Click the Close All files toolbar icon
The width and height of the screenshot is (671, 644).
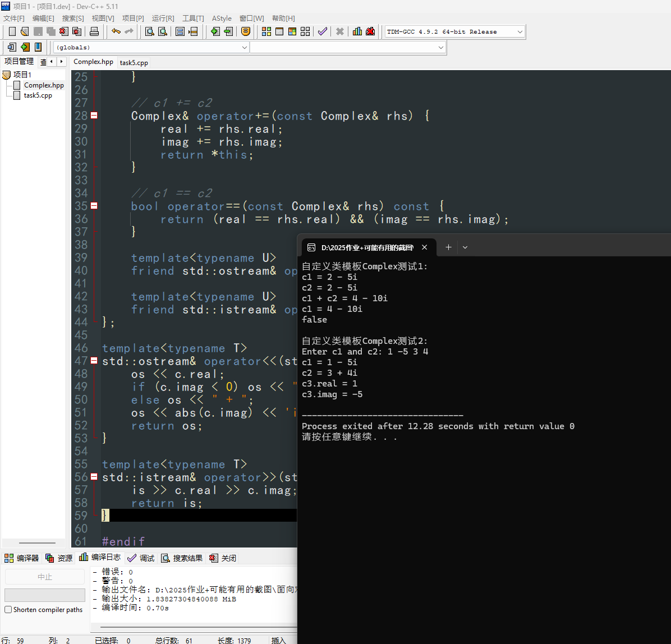point(77,31)
